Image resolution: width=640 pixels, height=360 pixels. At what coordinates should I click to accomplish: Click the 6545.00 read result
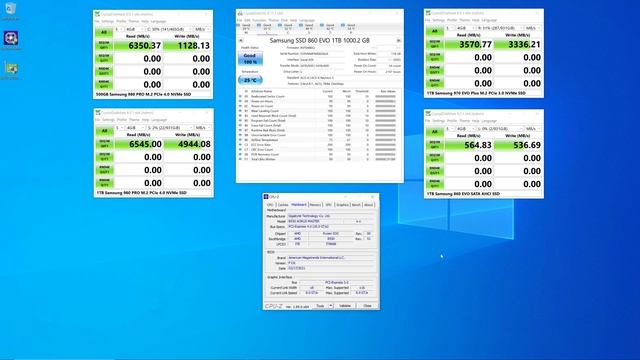[x=138, y=144]
